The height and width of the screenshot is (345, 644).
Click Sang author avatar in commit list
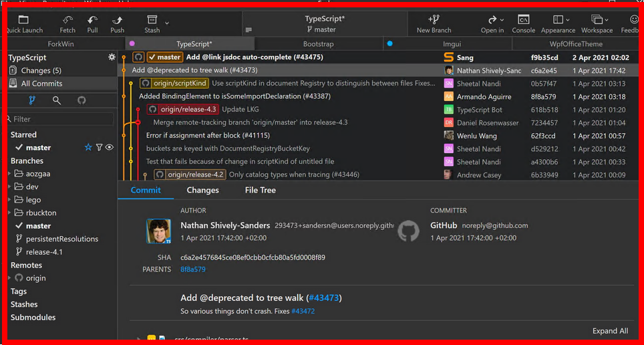click(x=448, y=57)
